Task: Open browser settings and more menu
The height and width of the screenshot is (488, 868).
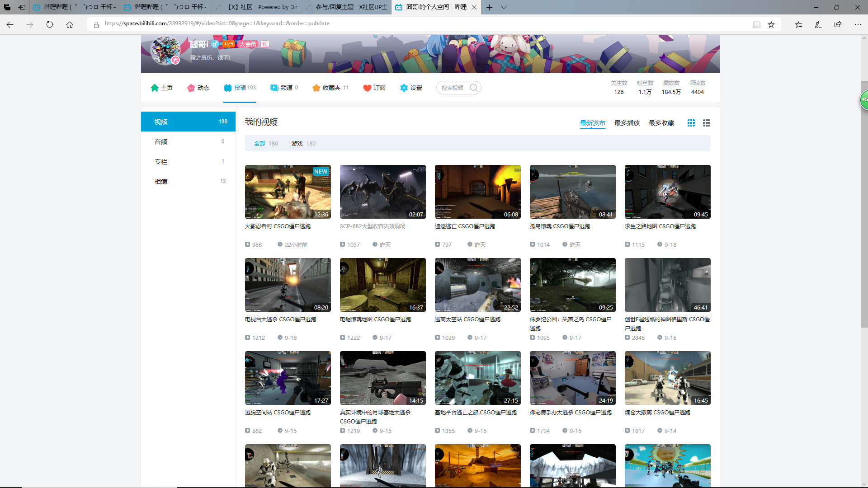Action: 858,24
